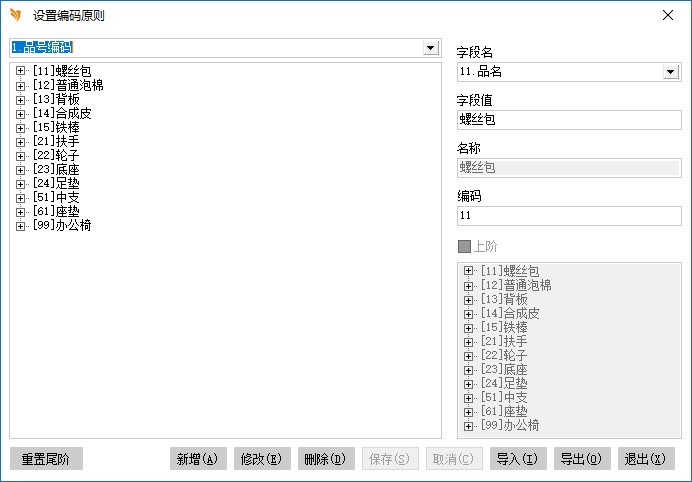Close the 设置编码原则 dialog window
Screen dimensions: 692x482
[x=668, y=15]
